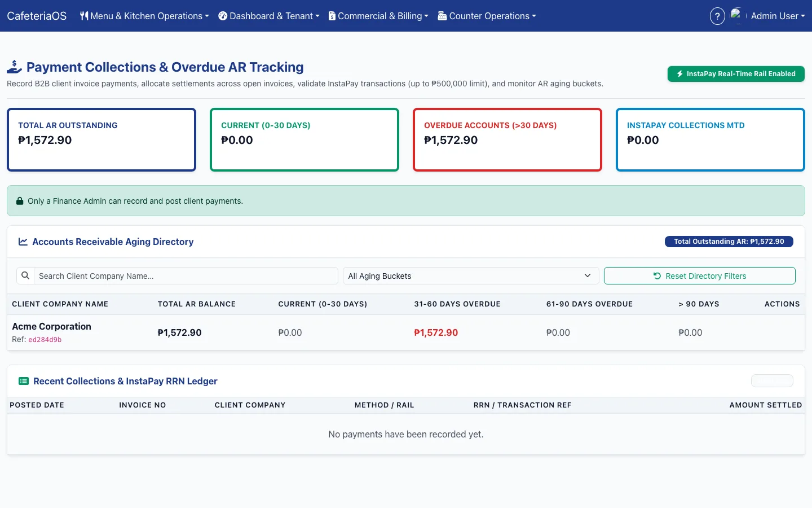Image resolution: width=812 pixels, height=508 pixels.
Task: Click the chart icon beside Accounts Receivable Aging Directory
Action: point(23,242)
